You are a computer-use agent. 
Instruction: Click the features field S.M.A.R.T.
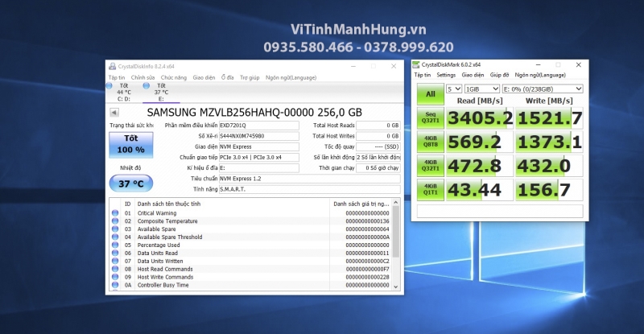[x=309, y=189]
